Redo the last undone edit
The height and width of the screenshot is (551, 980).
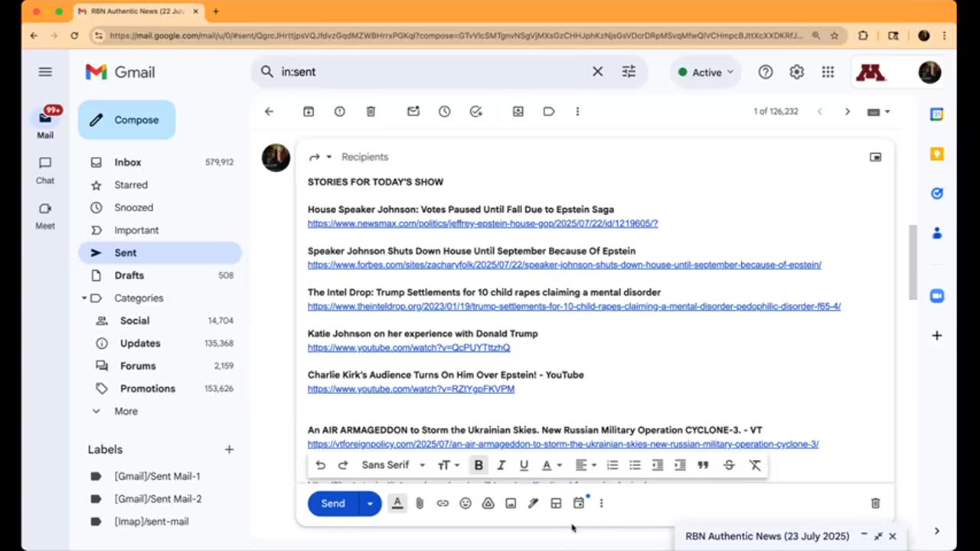tap(343, 465)
